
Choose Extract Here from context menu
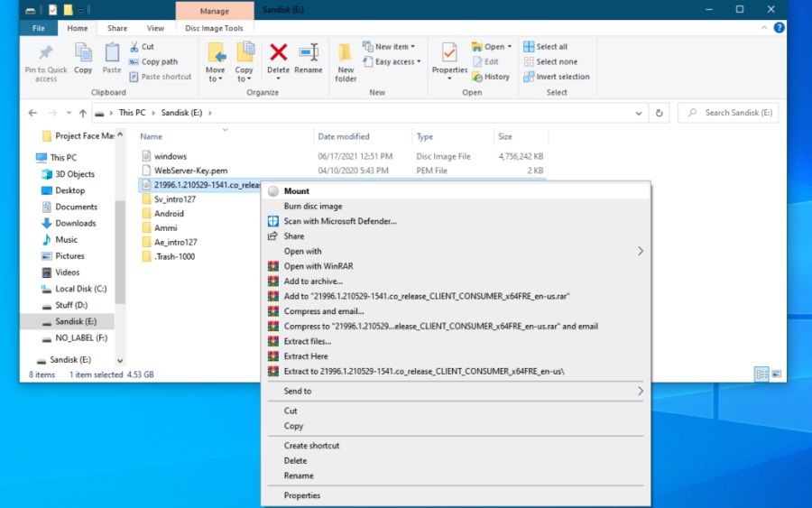tap(306, 356)
